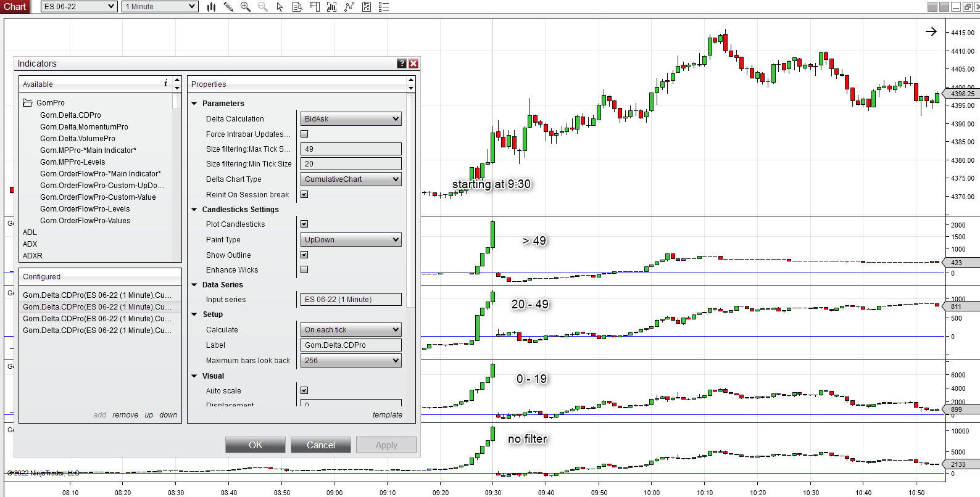Click the Max Tick Size input field
This screenshot has width=980, height=497.
tap(351, 149)
